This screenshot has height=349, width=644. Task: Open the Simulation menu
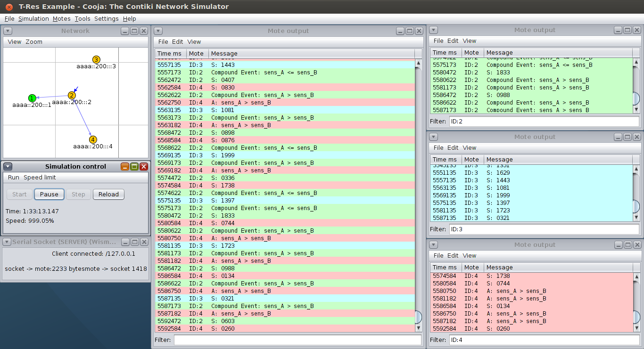33,19
